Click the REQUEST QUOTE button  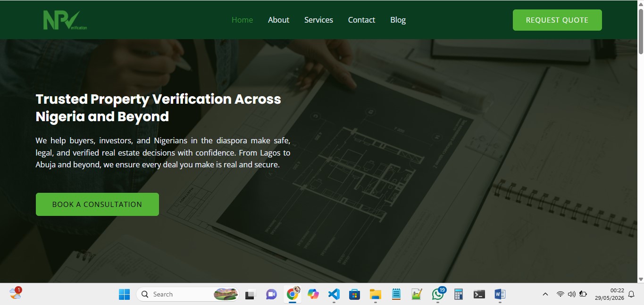(x=557, y=20)
